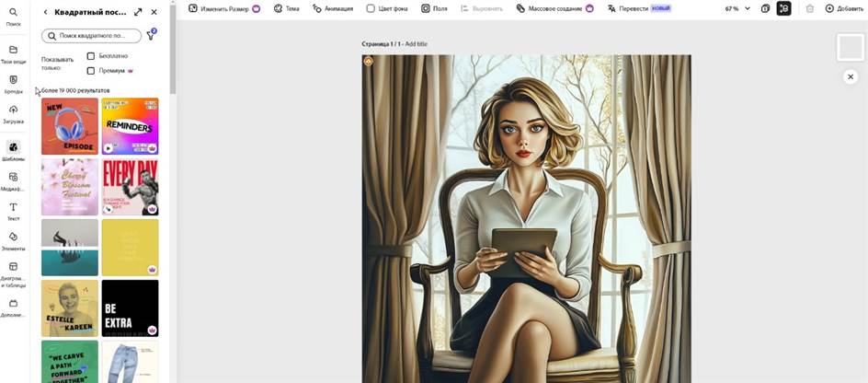Expand the templates panel with arrows icon
The height and width of the screenshot is (383, 868).
pos(138,12)
